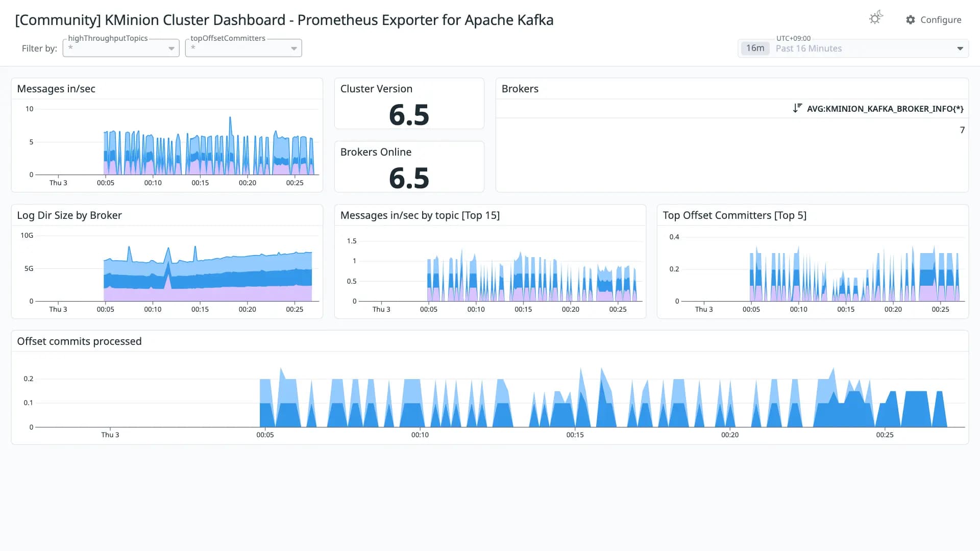The width and height of the screenshot is (980, 551).
Task: Sort by AVG:KMINION_KAFKA_BROKER_INFO column
Action: (885, 109)
